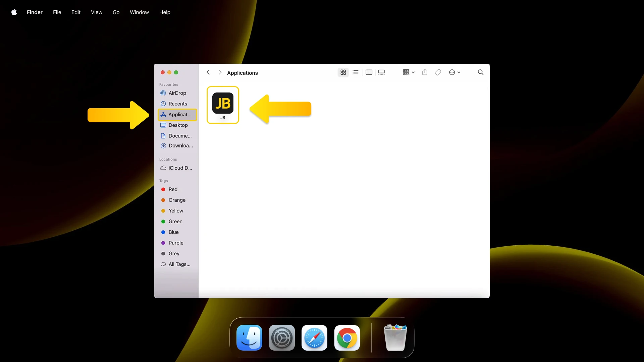The image size is (644, 362).
Task: Open the Go menu in menu bar
Action: 116,12
